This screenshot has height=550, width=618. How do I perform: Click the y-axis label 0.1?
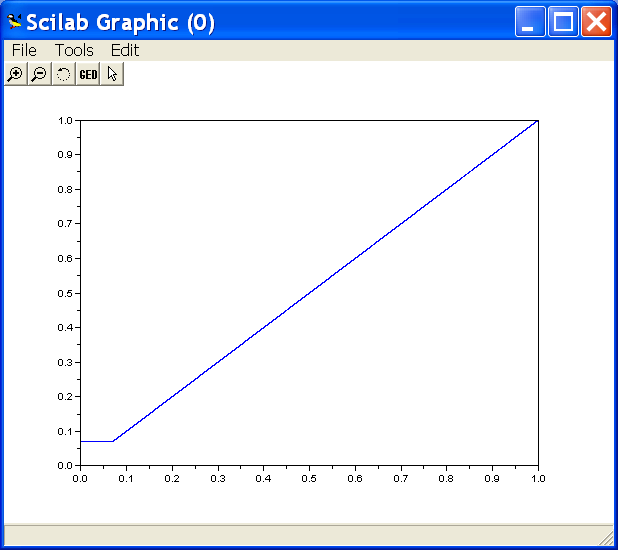[65, 431]
